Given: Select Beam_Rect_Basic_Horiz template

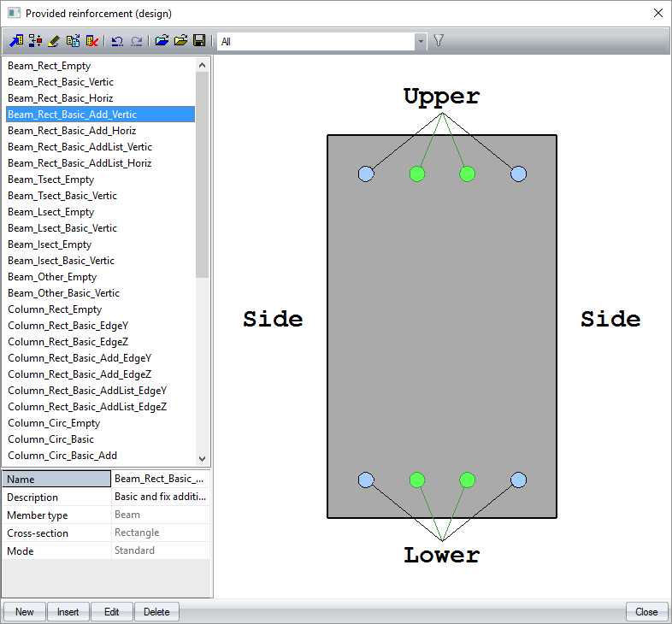Looking at the screenshot, I should coord(101,98).
